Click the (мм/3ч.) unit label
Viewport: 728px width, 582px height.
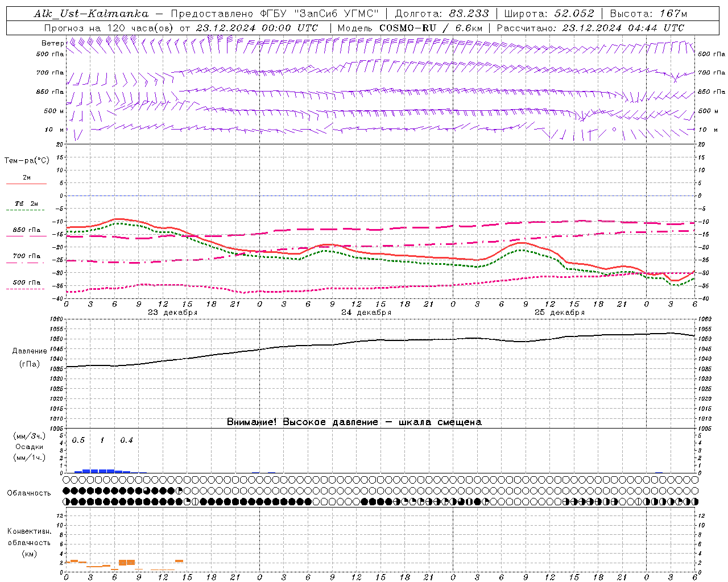30,436
